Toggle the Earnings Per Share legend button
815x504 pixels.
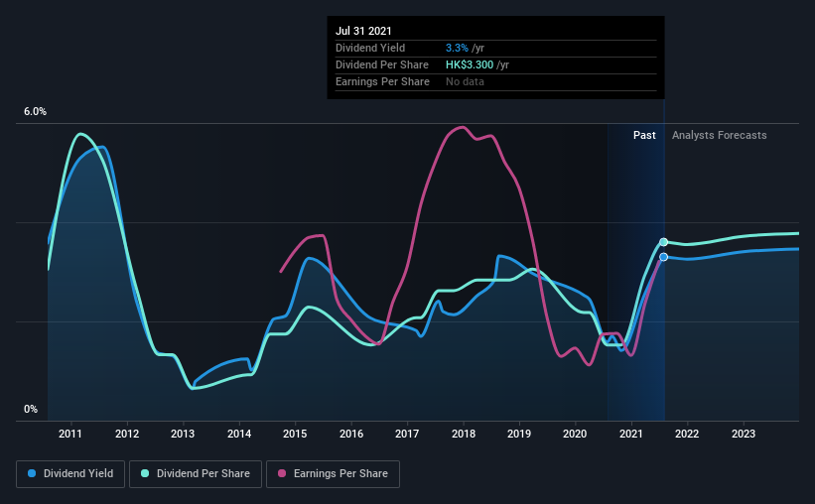pos(334,474)
